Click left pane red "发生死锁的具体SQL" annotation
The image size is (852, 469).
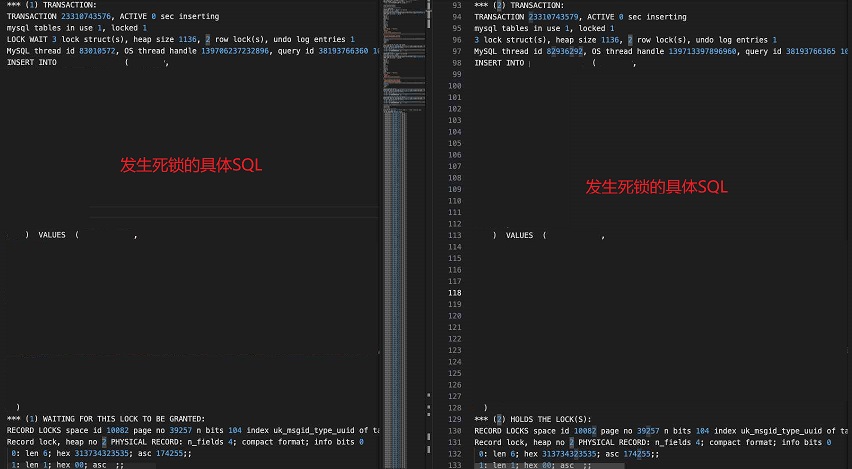point(190,166)
